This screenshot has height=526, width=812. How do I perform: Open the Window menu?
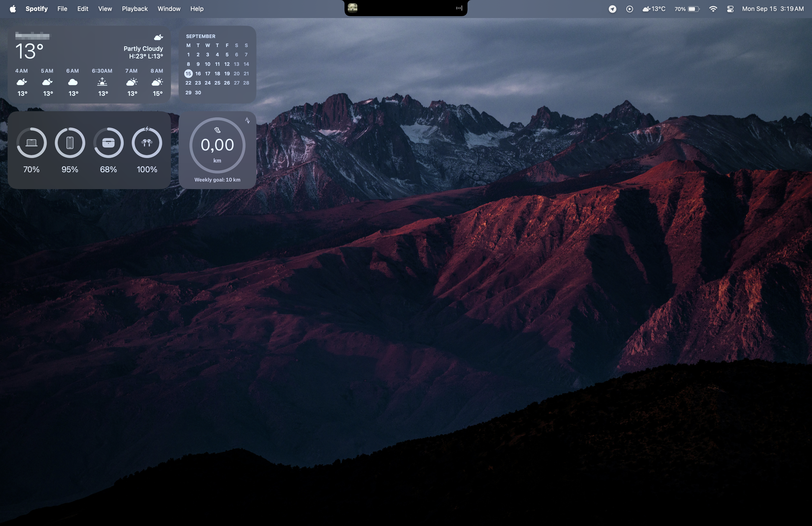pyautogui.click(x=169, y=9)
